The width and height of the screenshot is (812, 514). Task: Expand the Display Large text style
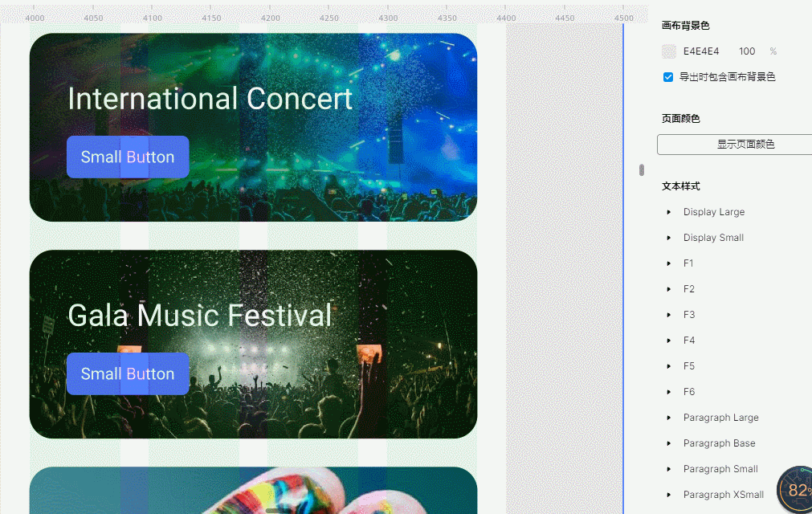click(669, 212)
